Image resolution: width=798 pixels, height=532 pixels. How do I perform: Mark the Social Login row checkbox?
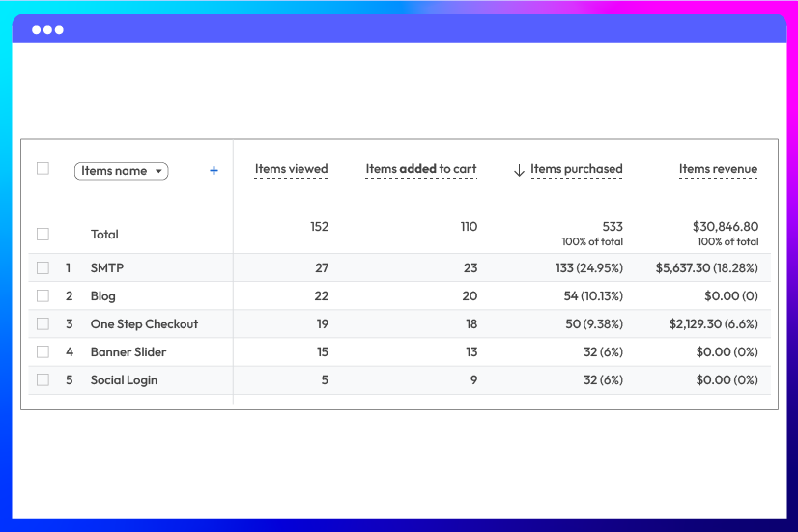pyautogui.click(x=43, y=379)
